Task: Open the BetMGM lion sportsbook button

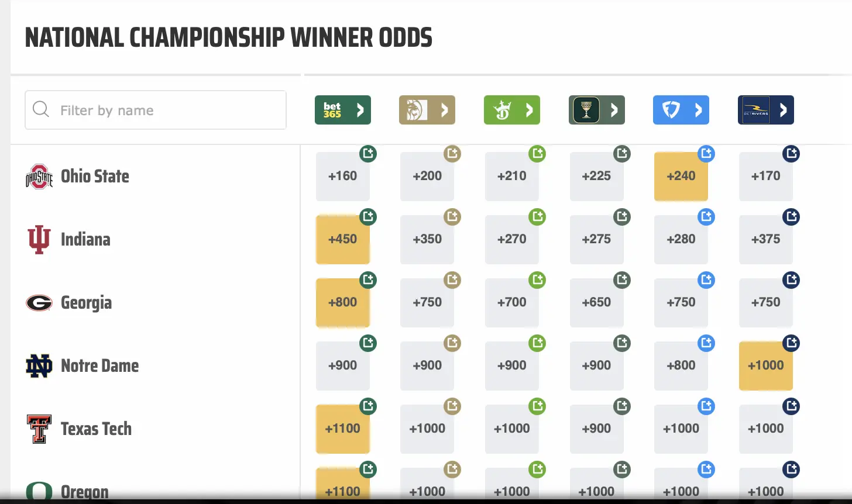Action: click(427, 110)
